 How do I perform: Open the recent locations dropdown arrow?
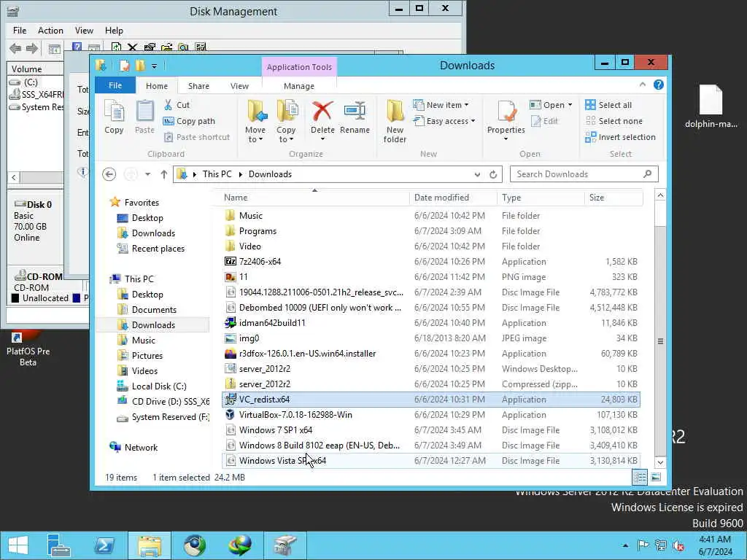click(147, 174)
